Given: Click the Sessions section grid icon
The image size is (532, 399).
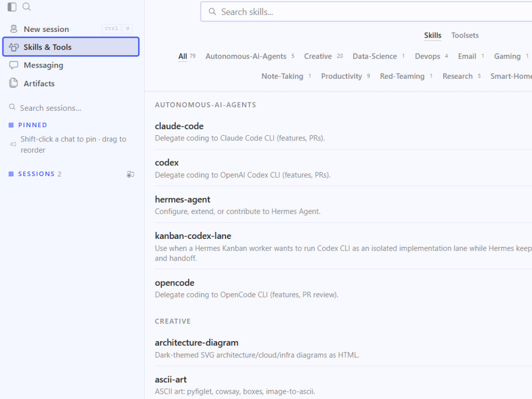Looking at the screenshot, I should pyautogui.click(x=11, y=174).
